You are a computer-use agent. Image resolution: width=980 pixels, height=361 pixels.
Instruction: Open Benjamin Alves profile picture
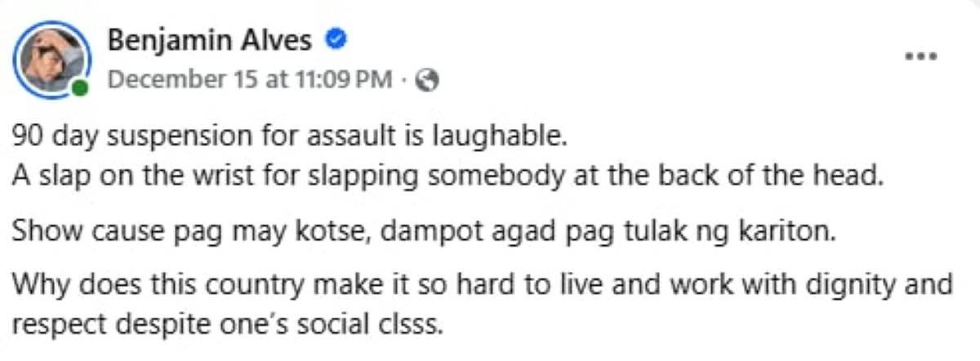click(52, 57)
